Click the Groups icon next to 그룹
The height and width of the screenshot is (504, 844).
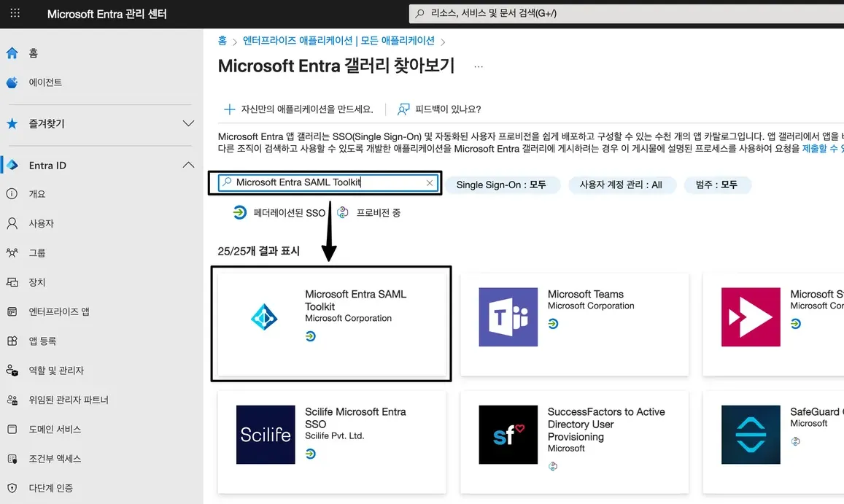pyautogui.click(x=12, y=252)
